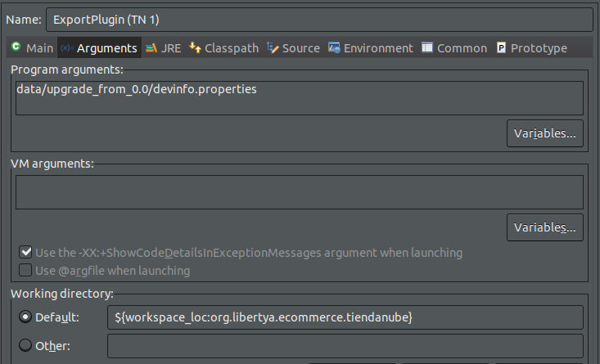Click in the Program arguments text area

(300, 98)
